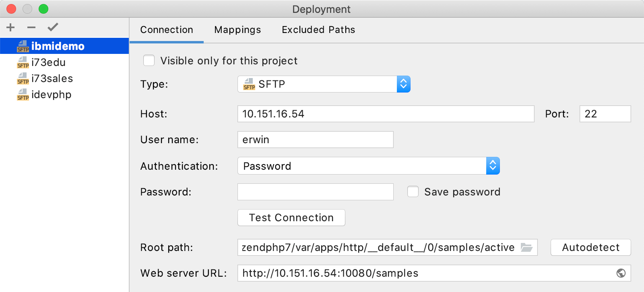Click the Port number field
644x292 pixels.
(605, 114)
